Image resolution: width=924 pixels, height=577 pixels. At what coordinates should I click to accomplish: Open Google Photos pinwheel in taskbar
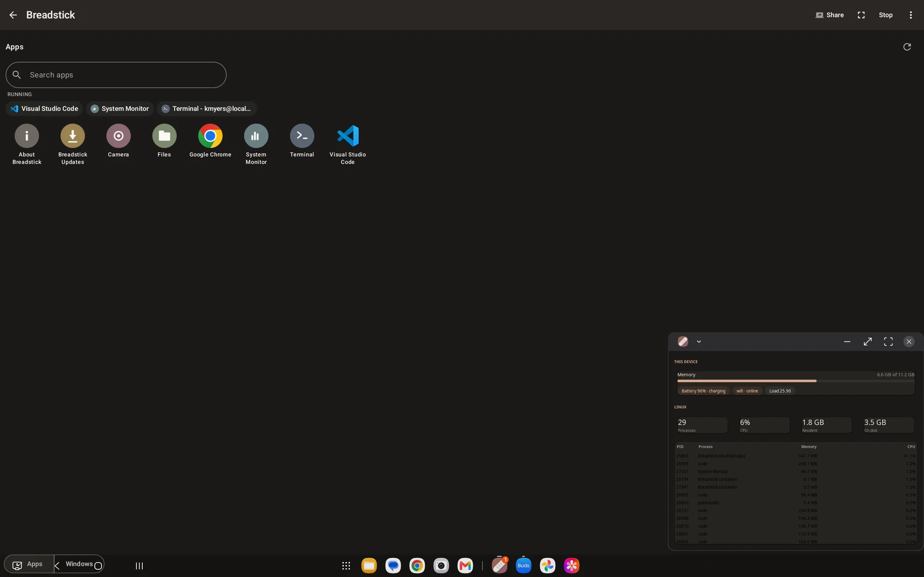[547, 565]
